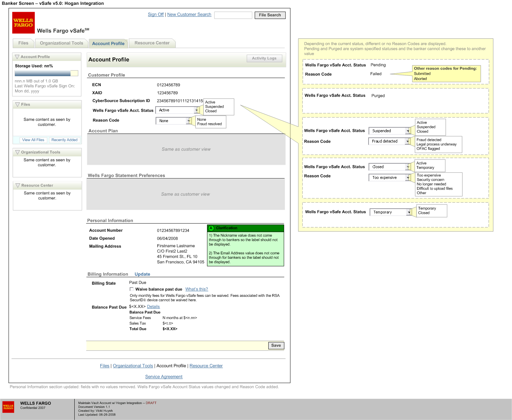This screenshot has width=512, height=420.
Task: Click the Failed reason code value
Action: coord(376,74)
